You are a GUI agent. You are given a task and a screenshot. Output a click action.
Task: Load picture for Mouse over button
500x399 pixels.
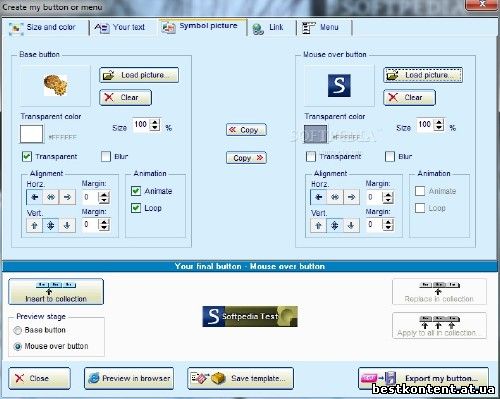tap(423, 75)
